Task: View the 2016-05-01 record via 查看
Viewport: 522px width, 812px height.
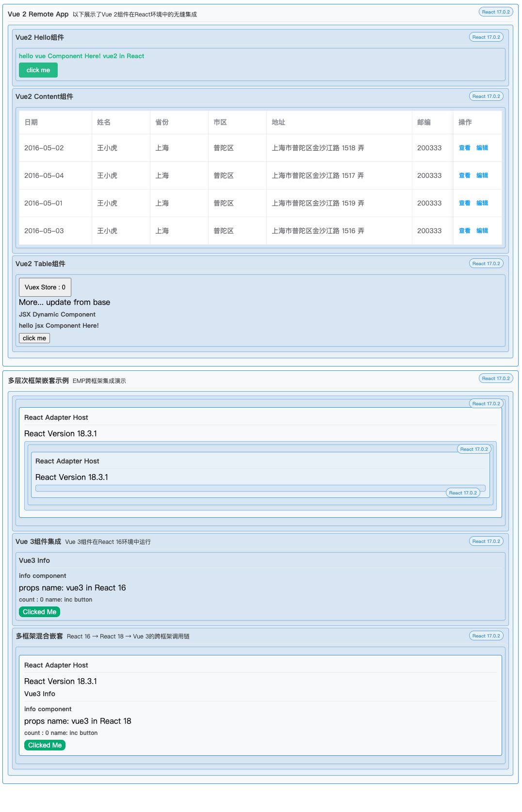Action: [x=464, y=203]
